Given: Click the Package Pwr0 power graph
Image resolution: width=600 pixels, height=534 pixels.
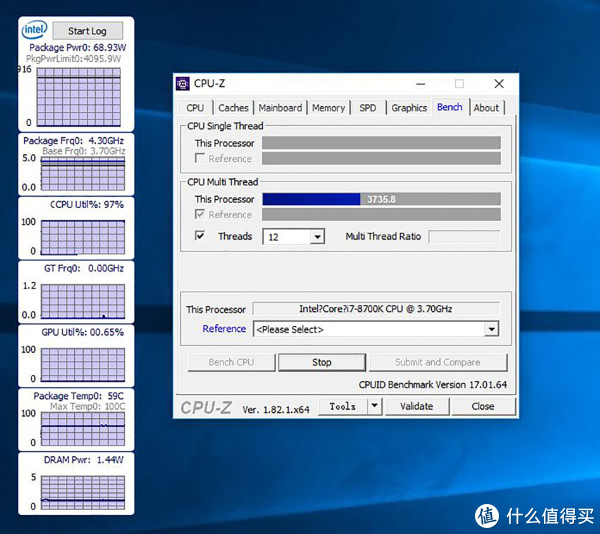Looking at the screenshot, I should coord(79,97).
